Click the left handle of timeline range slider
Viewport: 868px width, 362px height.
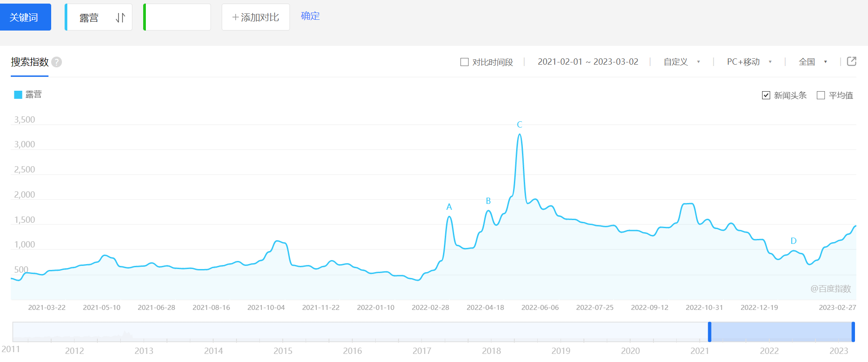click(x=710, y=332)
